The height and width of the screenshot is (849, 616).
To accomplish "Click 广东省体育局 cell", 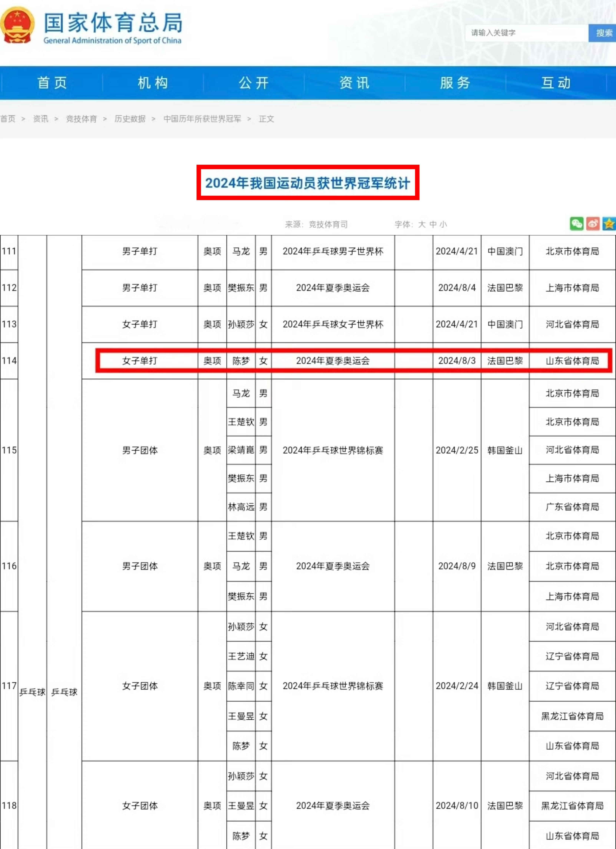I will (x=572, y=507).
